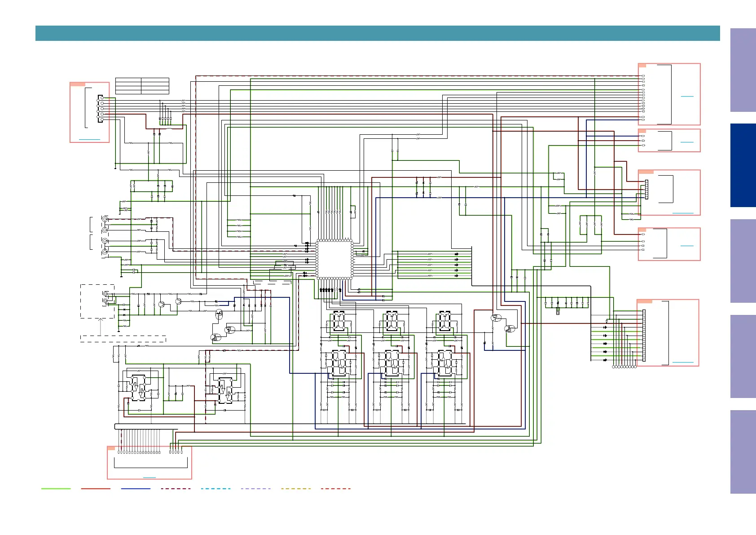Follow the link in bottom connector box
Screen dimensions: 756x535
pyautogui.click(x=149, y=477)
